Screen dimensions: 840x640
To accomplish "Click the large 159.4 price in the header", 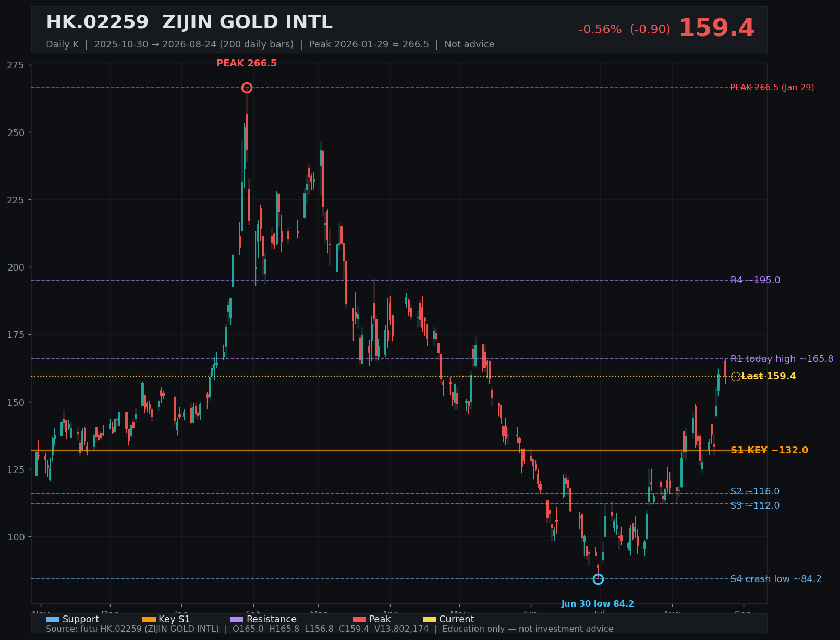I will [716, 28].
